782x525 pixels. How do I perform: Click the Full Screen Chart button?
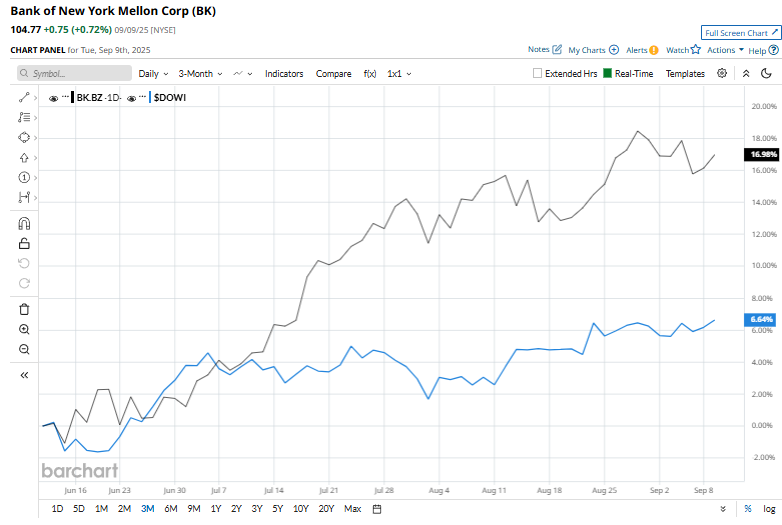(x=740, y=33)
